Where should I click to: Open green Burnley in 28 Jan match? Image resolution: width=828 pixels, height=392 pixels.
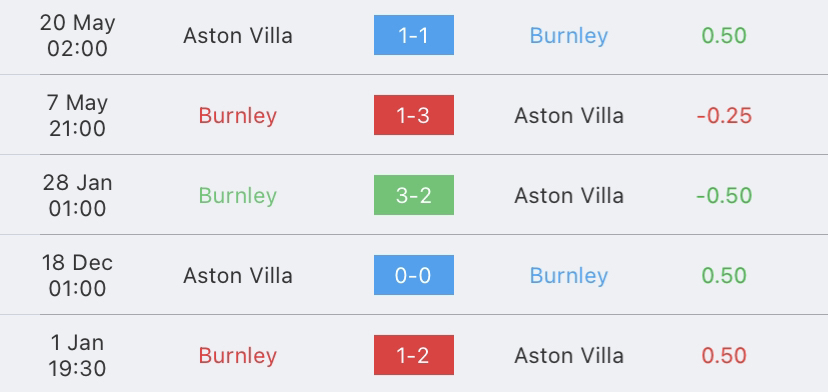click(x=238, y=195)
